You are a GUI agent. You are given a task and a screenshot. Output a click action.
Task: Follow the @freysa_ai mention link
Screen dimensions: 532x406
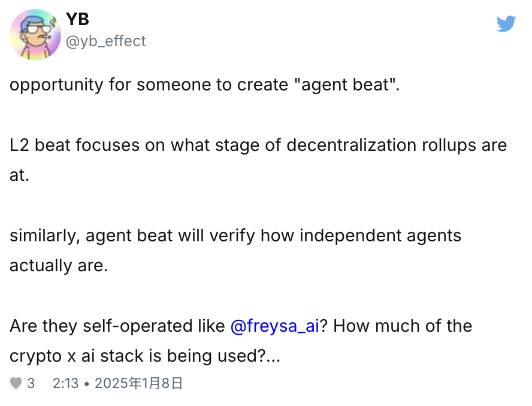point(274,326)
